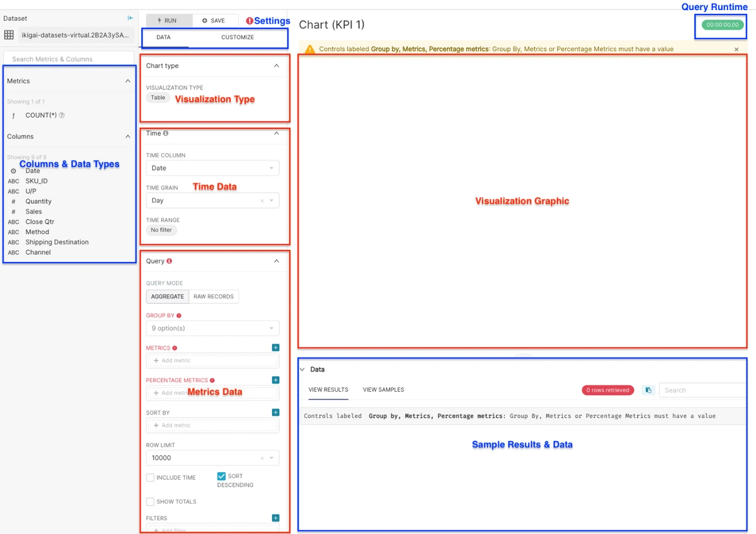Open the Row Limit dropdown showing 10000
Viewport: 756px width, 534px height.
[x=212, y=458]
